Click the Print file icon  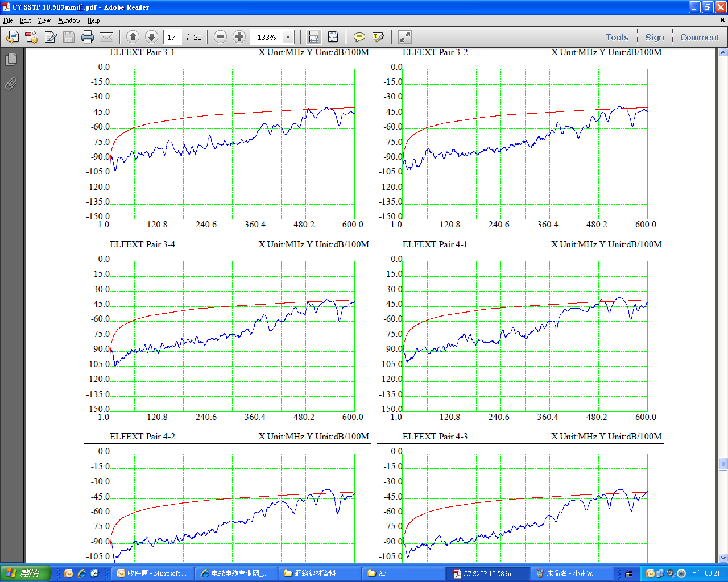[87, 38]
